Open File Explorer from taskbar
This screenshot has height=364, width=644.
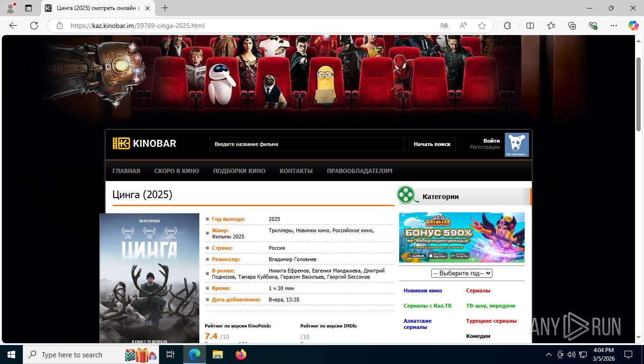[217, 355]
